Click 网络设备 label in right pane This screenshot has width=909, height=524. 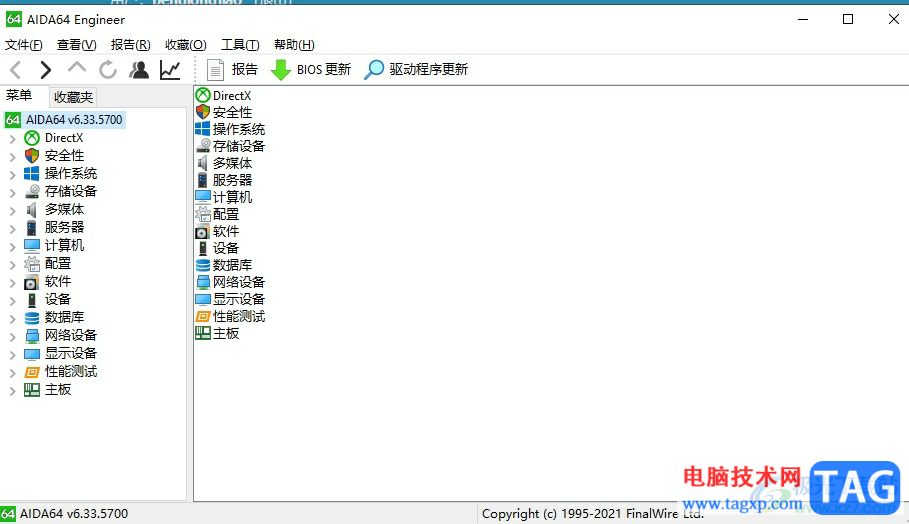[239, 282]
